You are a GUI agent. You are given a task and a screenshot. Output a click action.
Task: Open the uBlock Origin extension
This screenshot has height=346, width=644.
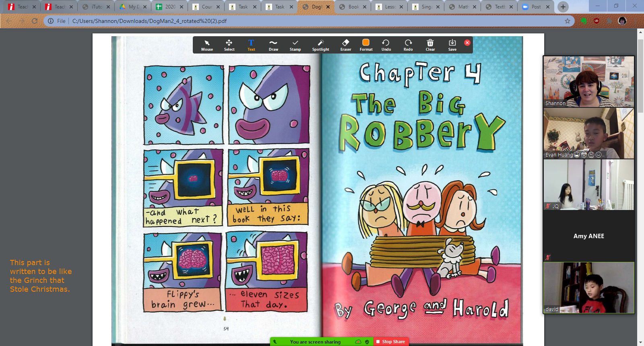(x=597, y=21)
